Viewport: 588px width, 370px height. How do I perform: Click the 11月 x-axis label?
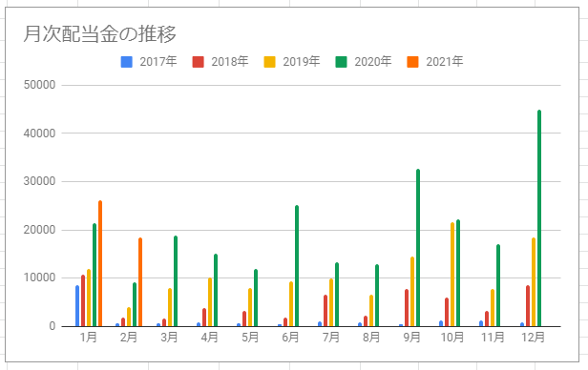493,338
